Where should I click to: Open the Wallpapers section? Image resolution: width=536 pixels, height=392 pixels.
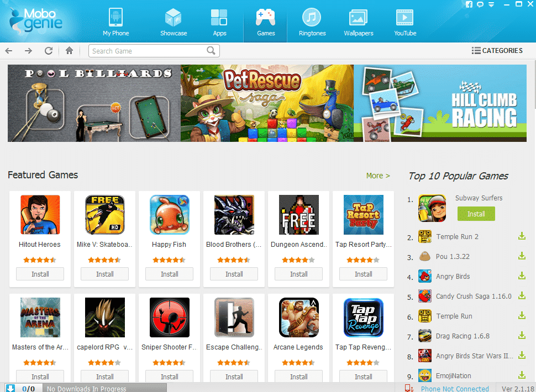(358, 22)
